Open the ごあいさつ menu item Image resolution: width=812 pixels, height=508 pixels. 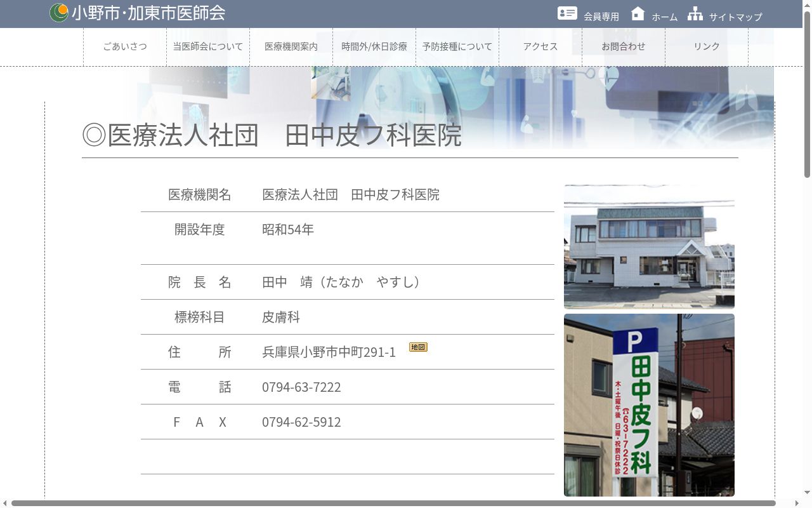(125, 46)
